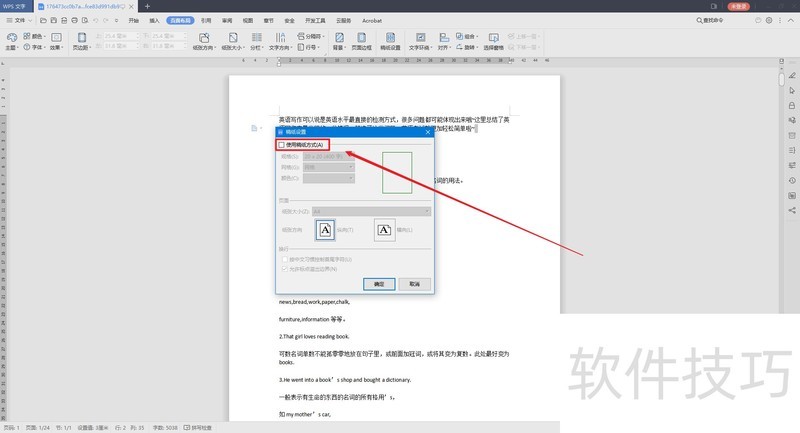The height and width of the screenshot is (433, 800).
Task: Open the 颜色 color dropdown in dialog
Action: [x=329, y=178]
